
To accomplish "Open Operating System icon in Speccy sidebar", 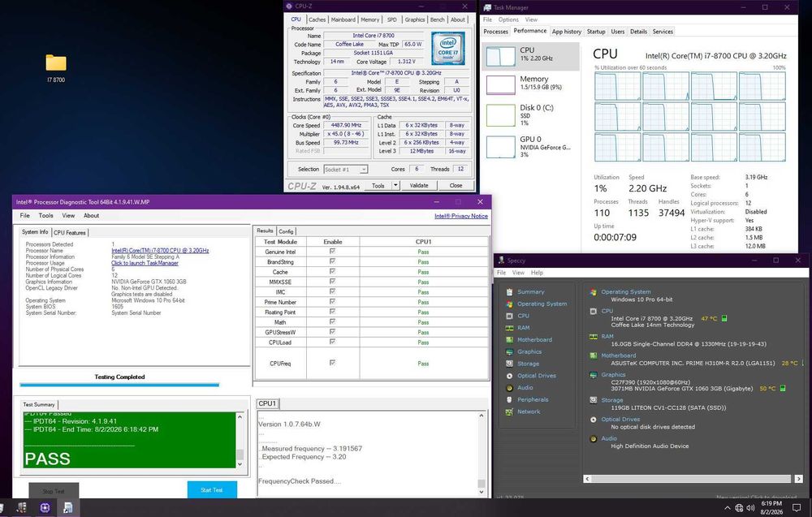I will pyautogui.click(x=510, y=304).
